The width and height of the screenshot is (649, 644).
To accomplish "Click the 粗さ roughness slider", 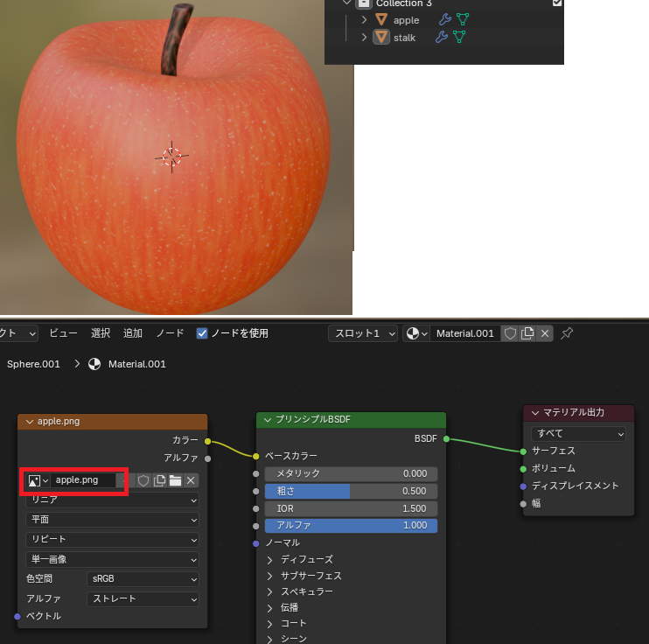I will pos(351,491).
